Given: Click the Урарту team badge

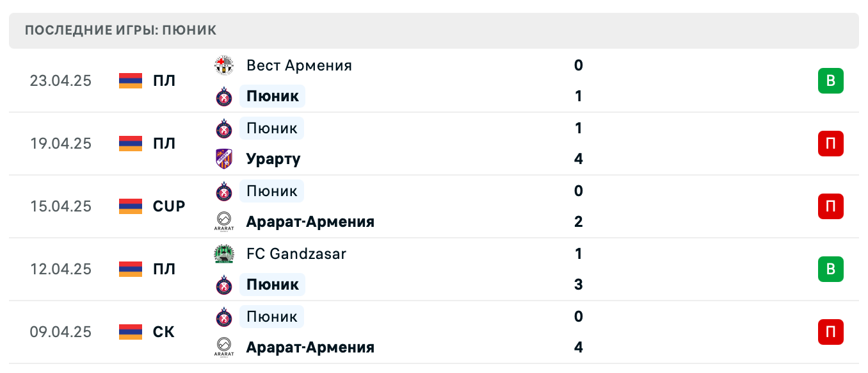Looking at the screenshot, I should 223,158.
